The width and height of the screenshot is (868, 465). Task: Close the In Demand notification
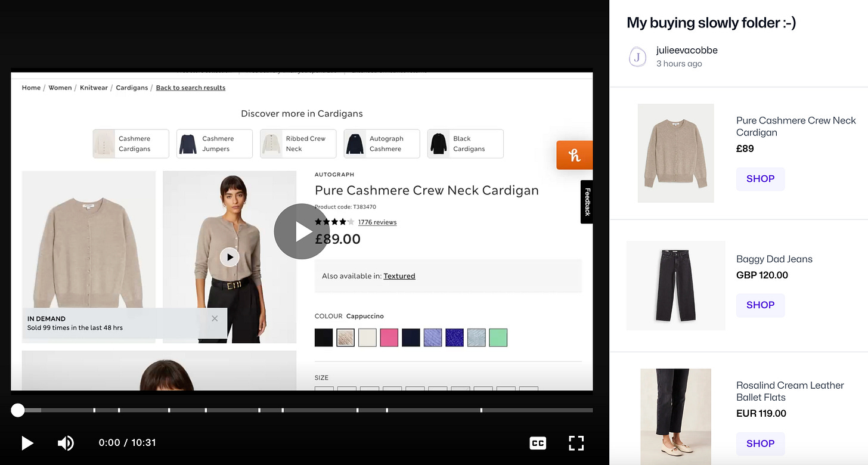[x=215, y=318]
